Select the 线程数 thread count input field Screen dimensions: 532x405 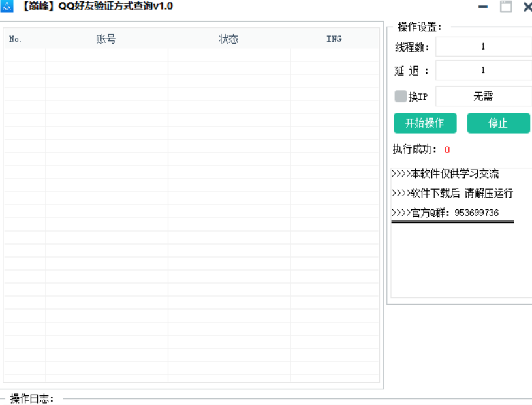click(483, 46)
